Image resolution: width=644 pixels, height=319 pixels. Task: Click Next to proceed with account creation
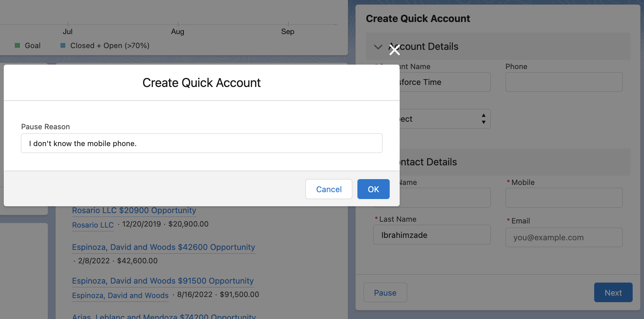pos(613,292)
